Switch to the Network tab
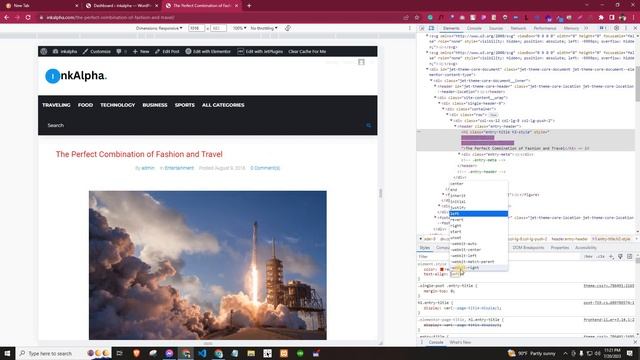The height and width of the screenshot is (360, 640). click(518, 28)
